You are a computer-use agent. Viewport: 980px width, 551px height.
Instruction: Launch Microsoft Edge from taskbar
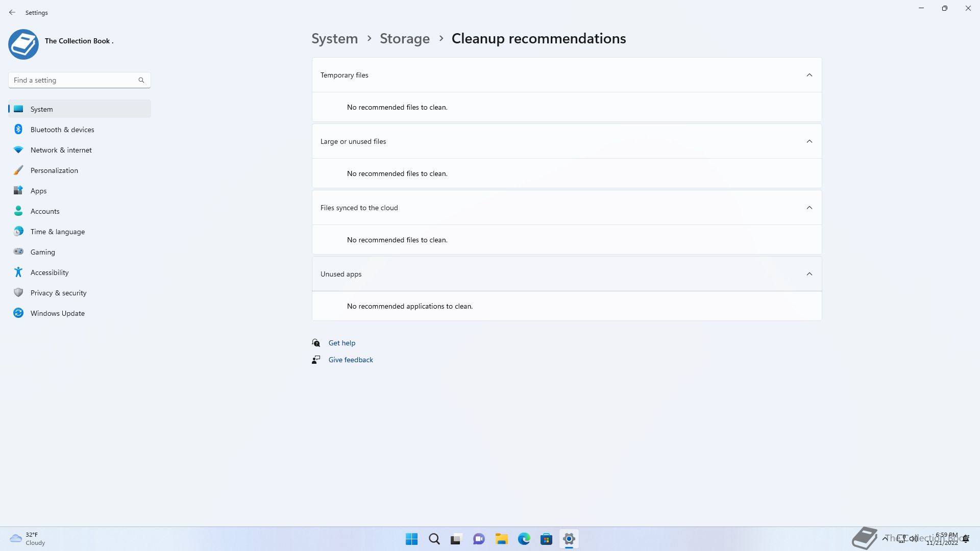click(524, 539)
